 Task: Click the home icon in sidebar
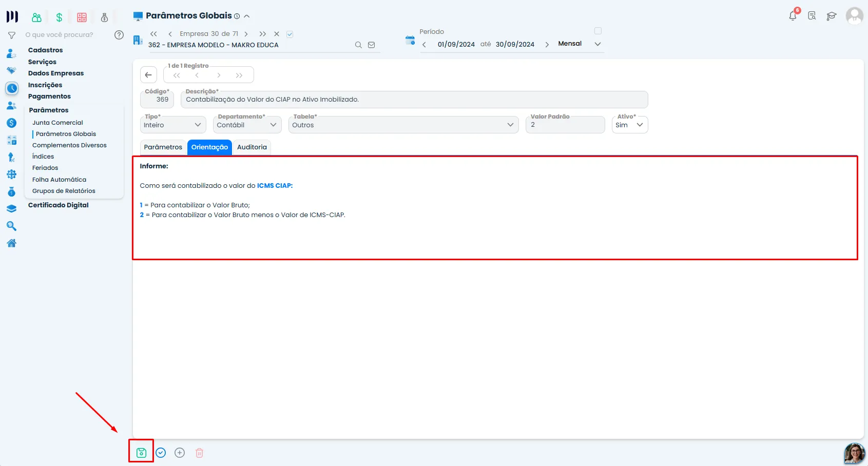(11, 243)
